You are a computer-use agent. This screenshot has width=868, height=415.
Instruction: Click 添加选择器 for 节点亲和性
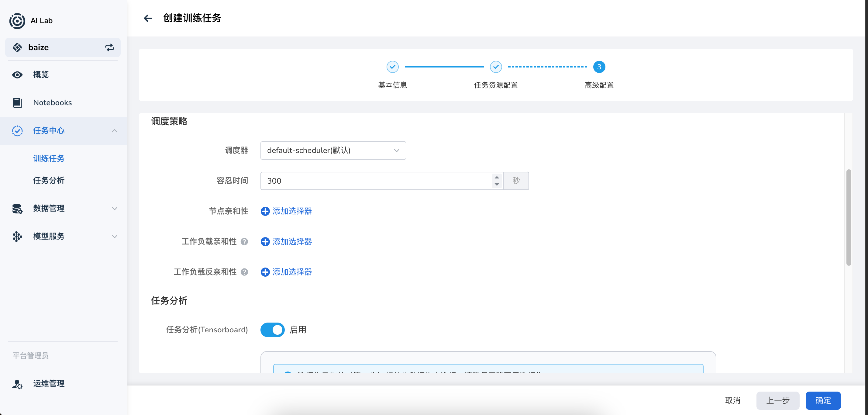292,211
